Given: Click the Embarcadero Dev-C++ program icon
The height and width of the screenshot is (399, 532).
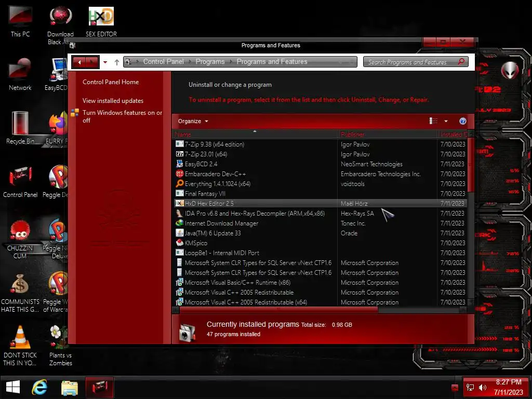Looking at the screenshot, I should coord(179,174).
